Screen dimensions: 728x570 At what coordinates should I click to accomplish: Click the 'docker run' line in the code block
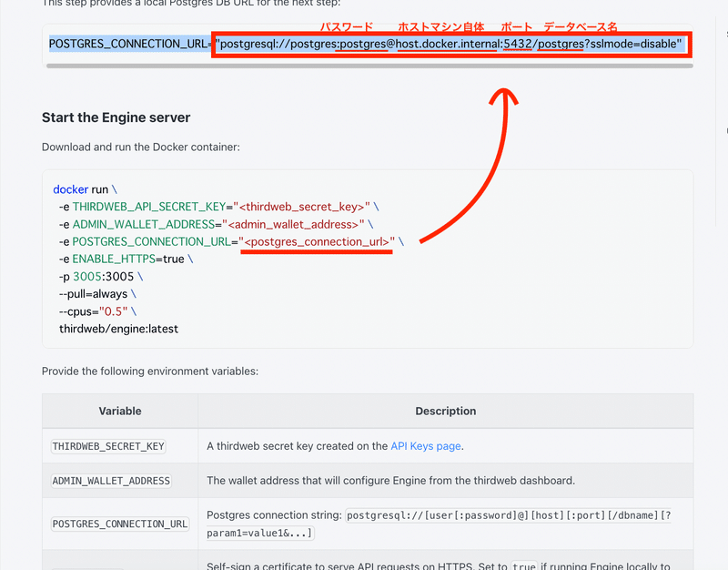(x=85, y=189)
